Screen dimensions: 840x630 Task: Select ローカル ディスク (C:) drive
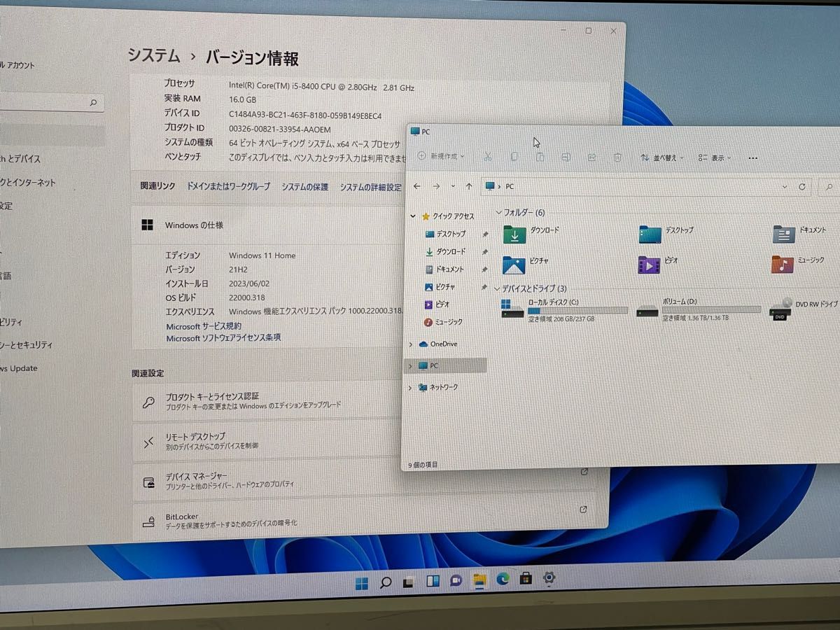pos(565,309)
